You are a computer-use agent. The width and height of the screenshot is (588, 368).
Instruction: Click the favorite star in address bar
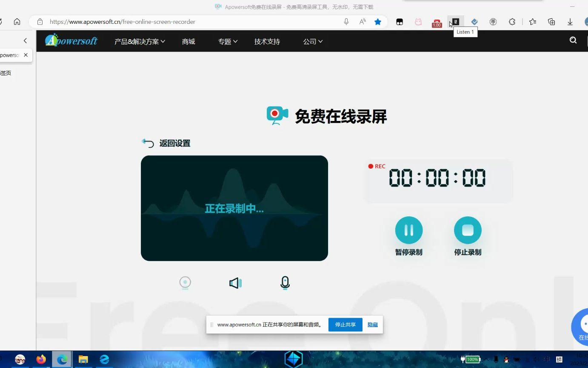(378, 22)
